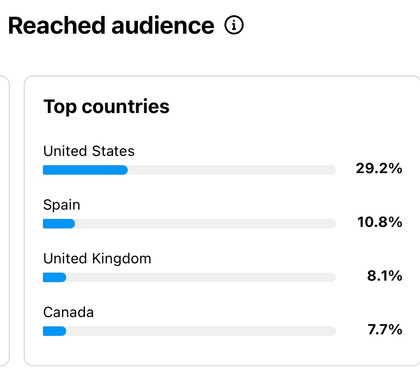Image resolution: width=420 pixels, height=382 pixels.
Task: Select the Reached audience heading
Action: tap(111, 26)
